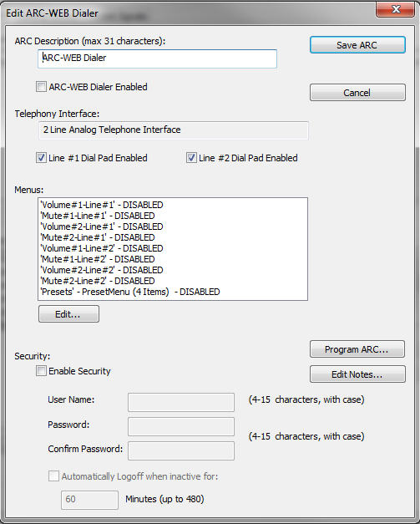Screen dimensions: 420x524
Task: Pick 'Mute#1-Line#2' from Menus
Action: (173, 259)
